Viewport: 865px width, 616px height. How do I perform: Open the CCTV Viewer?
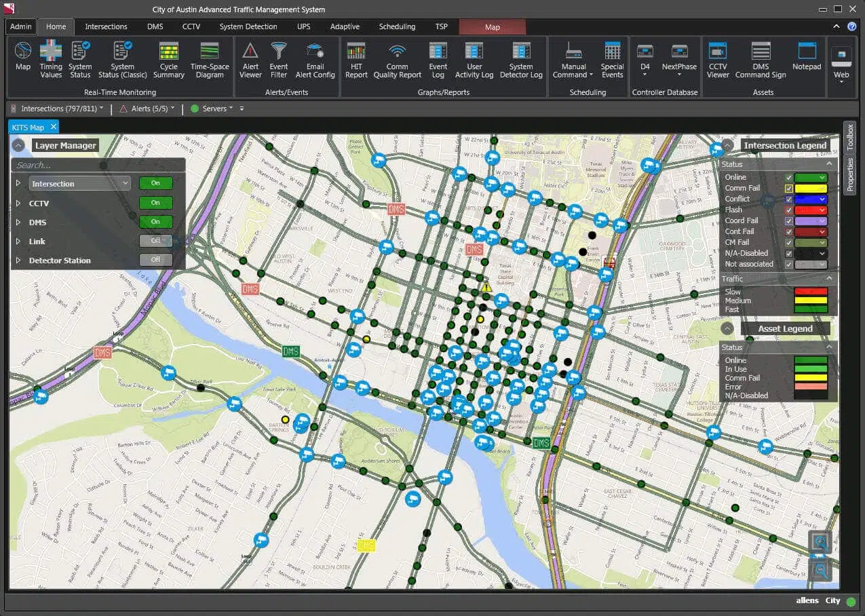(x=717, y=58)
